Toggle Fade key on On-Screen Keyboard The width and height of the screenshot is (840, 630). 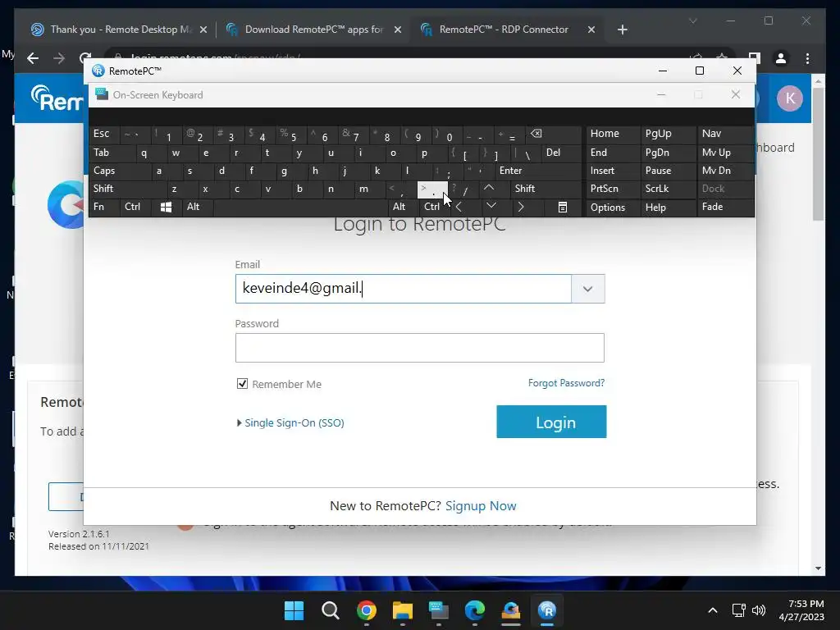(725, 207)
